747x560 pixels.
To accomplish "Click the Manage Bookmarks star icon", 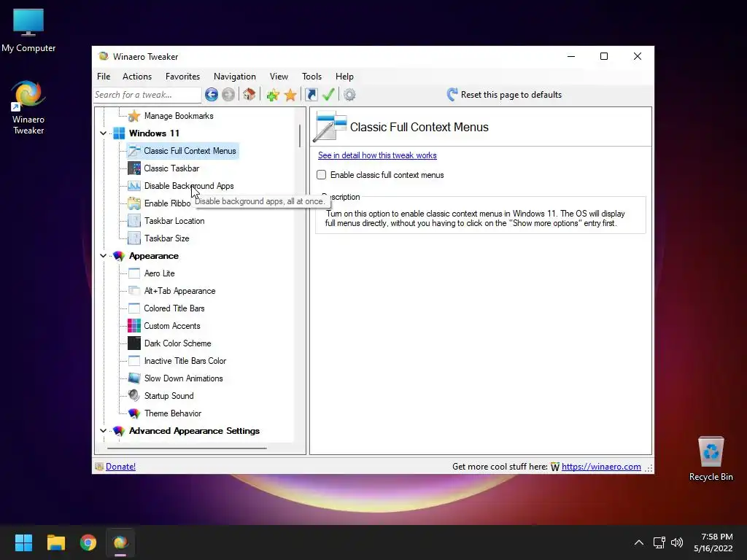I will point(134,116).
